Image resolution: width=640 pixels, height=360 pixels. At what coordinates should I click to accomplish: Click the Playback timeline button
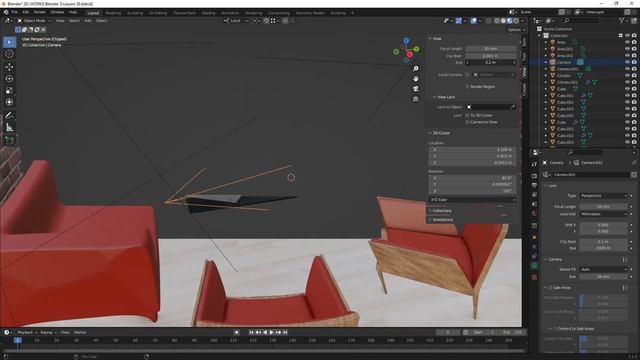coord(27,332)
